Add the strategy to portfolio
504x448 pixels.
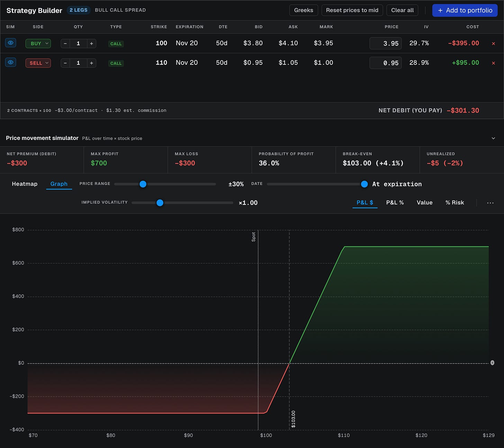[x=465, y=10]
